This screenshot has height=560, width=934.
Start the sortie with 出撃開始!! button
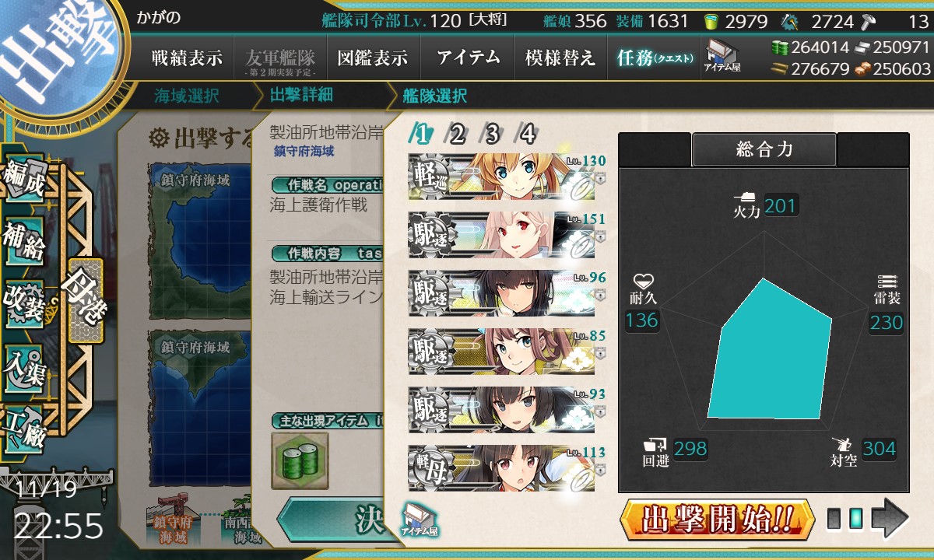(x=718, y=518)
